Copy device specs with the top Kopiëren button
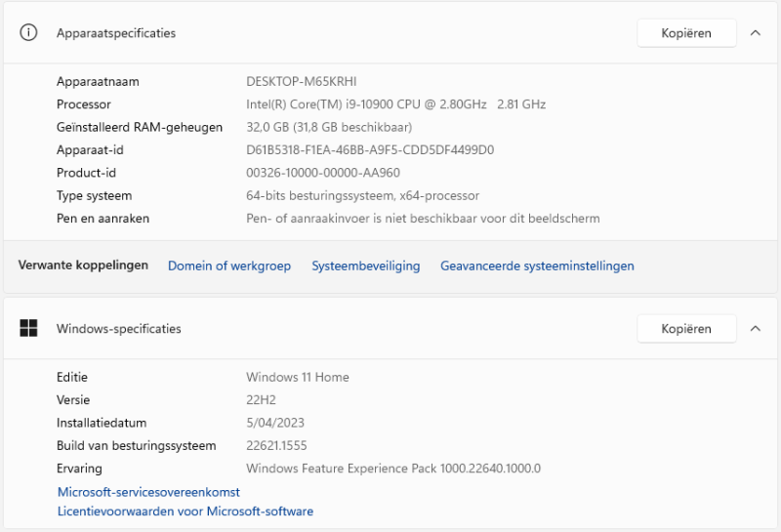Screen dimensions: 781x532 685,32
